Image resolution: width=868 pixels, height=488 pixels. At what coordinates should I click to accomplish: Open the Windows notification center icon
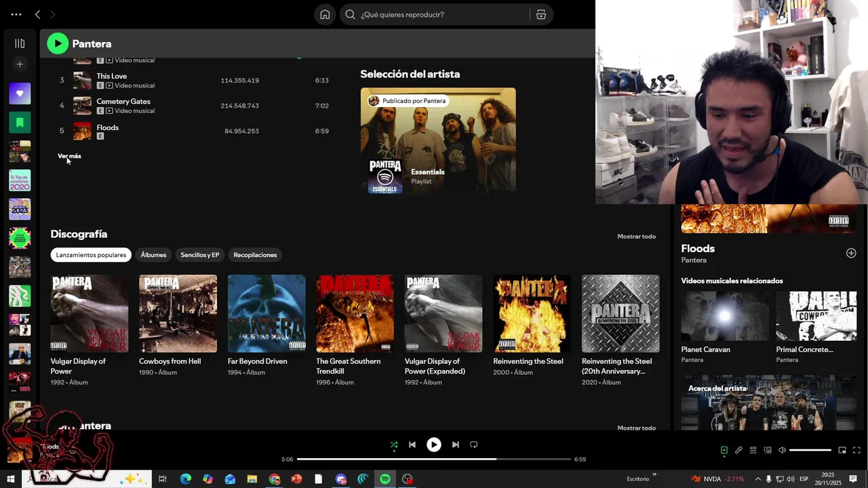point(853,479)
